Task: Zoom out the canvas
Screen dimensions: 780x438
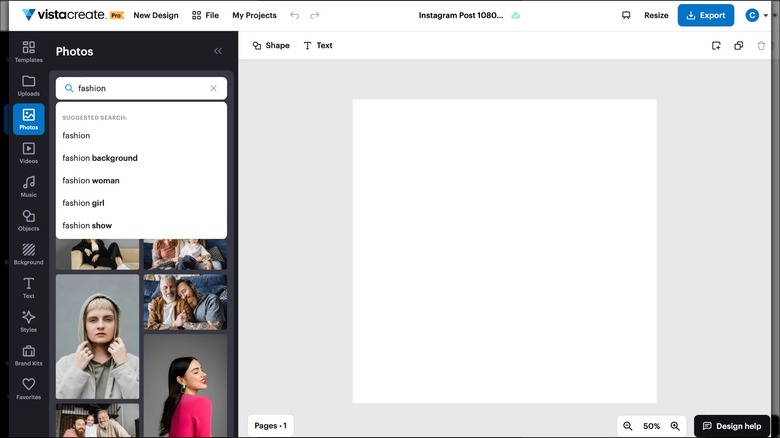Action: point(628,426)
